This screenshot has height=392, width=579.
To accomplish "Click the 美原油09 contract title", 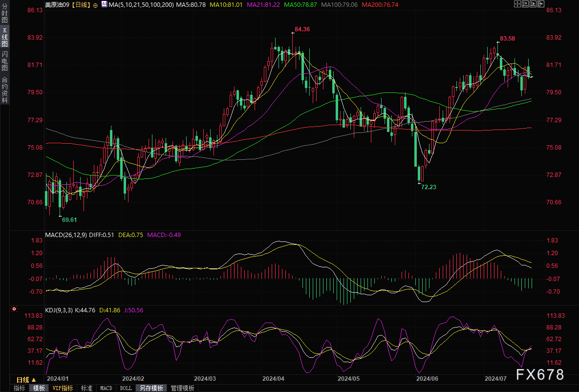I will [x=57, y=5].
